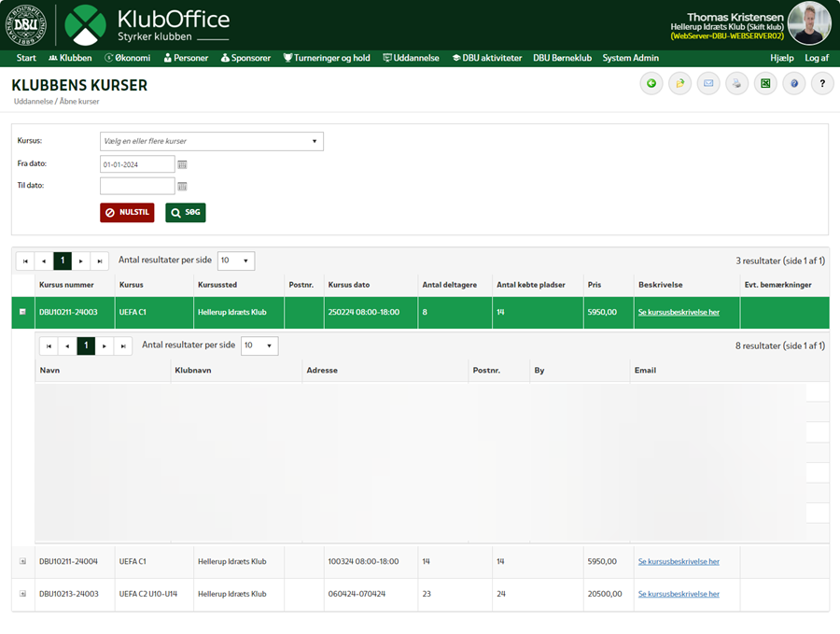Click Hjælp in the menu bar
Viewport: 840px width, 634px height.
point(781,58)
